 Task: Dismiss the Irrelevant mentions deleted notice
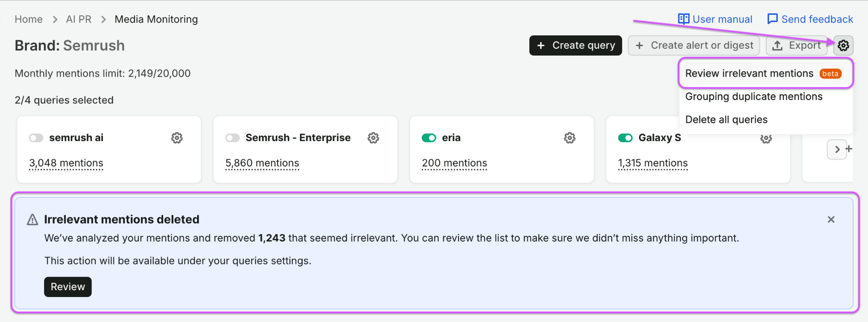[x=831, y=219]
